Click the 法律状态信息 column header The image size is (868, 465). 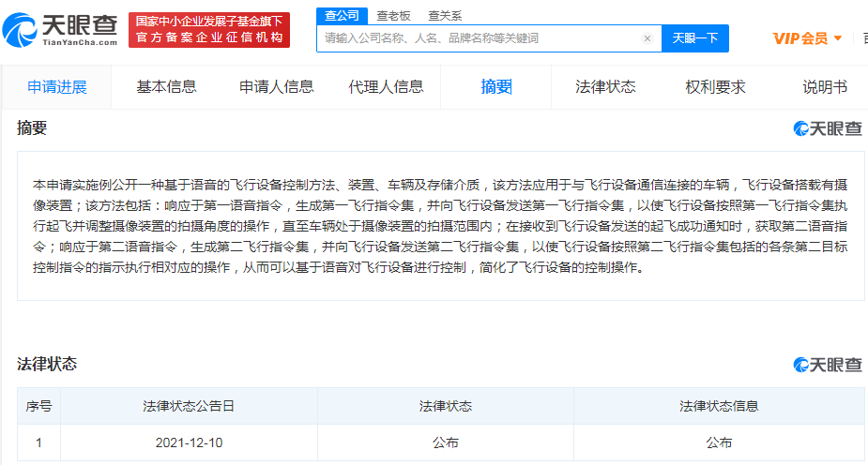pos(719,406)
